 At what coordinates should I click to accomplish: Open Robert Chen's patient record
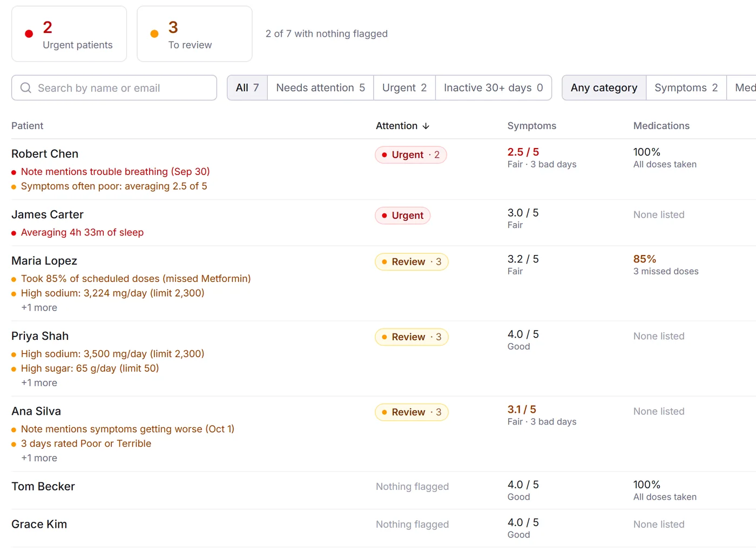(45, 154)
